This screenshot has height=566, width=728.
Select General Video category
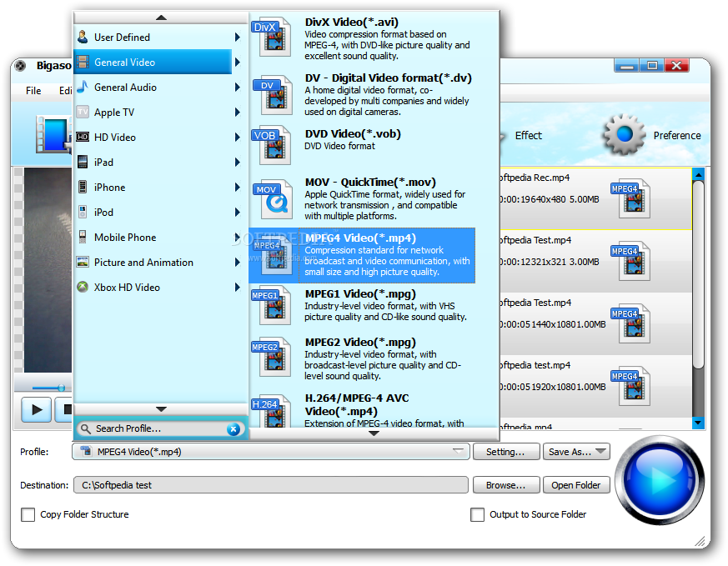coord(153,62)
